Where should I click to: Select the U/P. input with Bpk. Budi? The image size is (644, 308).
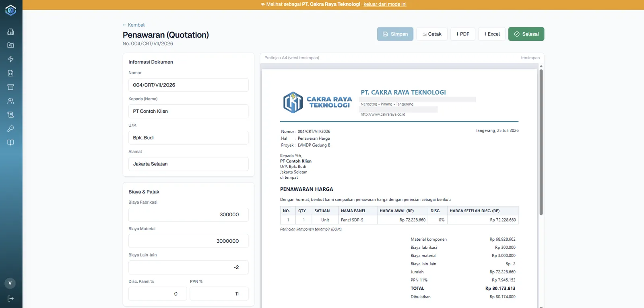[188, 138]
